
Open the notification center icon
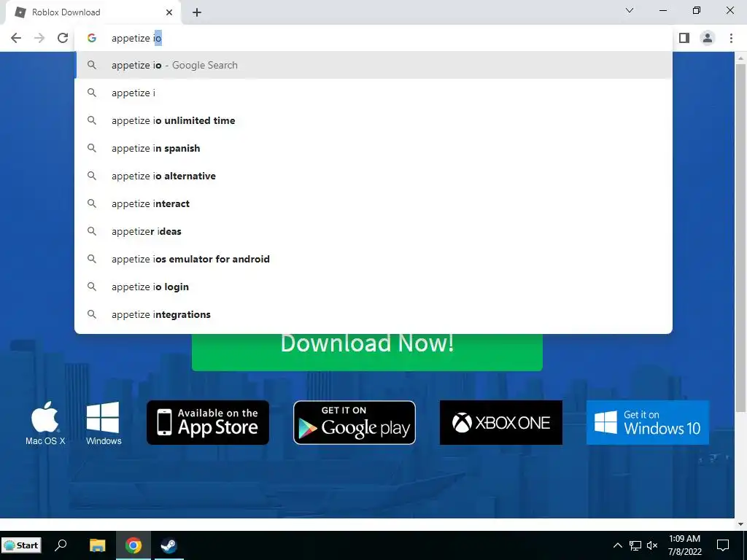coord(723,545)
